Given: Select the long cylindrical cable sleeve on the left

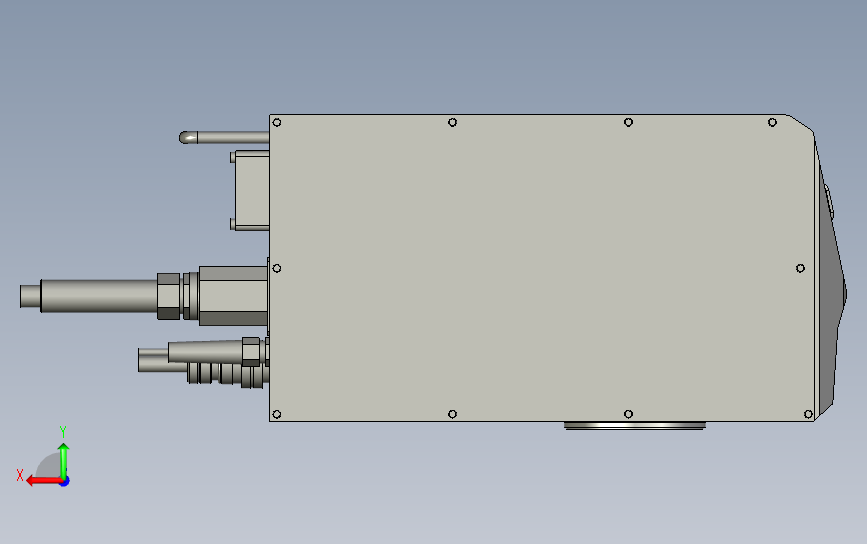Looking at the screenshot, I should 99,296.
